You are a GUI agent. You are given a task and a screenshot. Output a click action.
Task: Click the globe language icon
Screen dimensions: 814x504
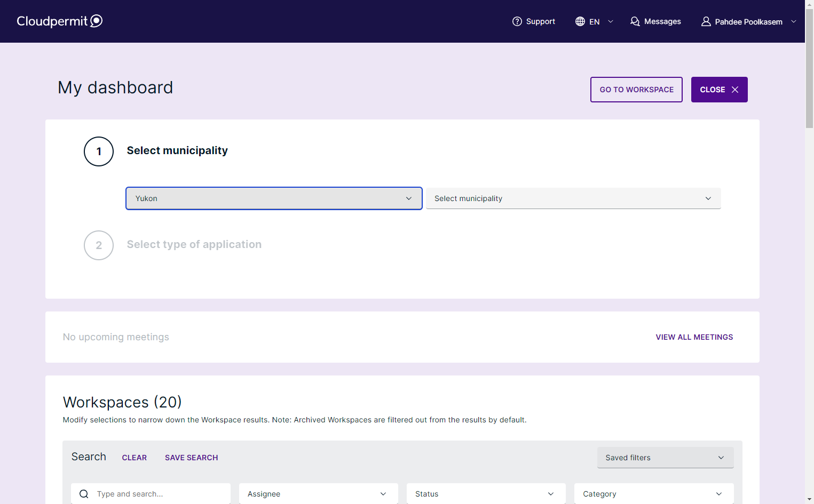pyautogui.click(x=580, y=21)
